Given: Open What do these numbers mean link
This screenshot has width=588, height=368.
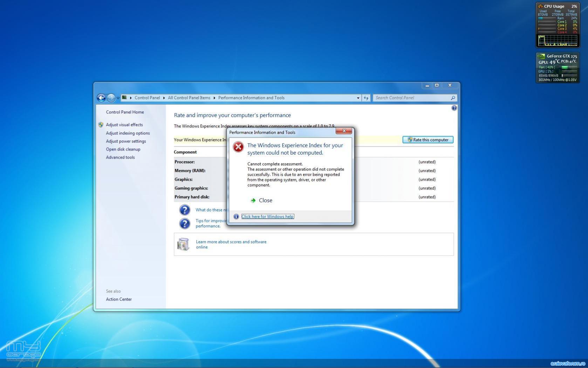Looking at the screenshot, I should pos(211,210).
